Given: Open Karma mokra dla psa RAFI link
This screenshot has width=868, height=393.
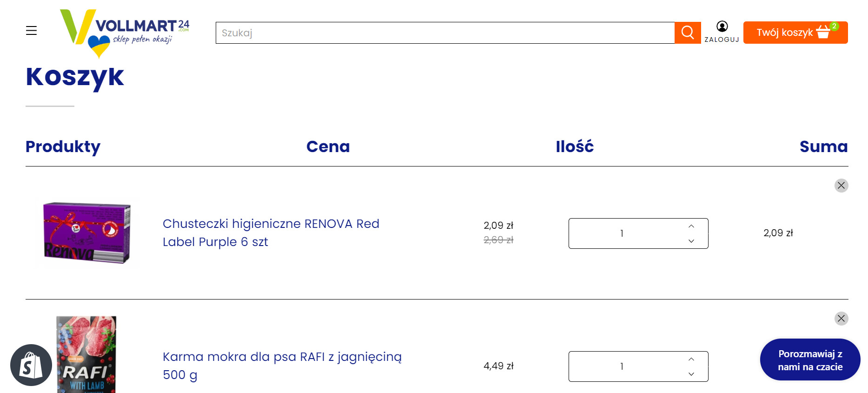Looking at the screenshot, I should coord(282,366).
